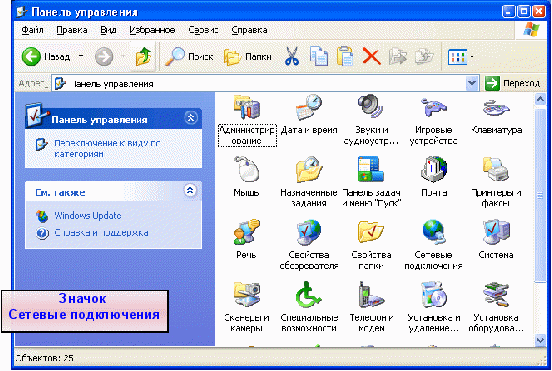This screenshot has width=552, height=371.
Task: Click the Cut scissors icon
Action: 292,56
